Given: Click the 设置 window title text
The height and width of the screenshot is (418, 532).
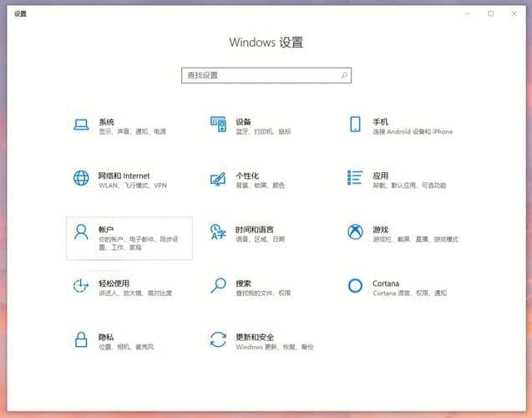Looking at the screenshot, I should (x=20, y=13).
